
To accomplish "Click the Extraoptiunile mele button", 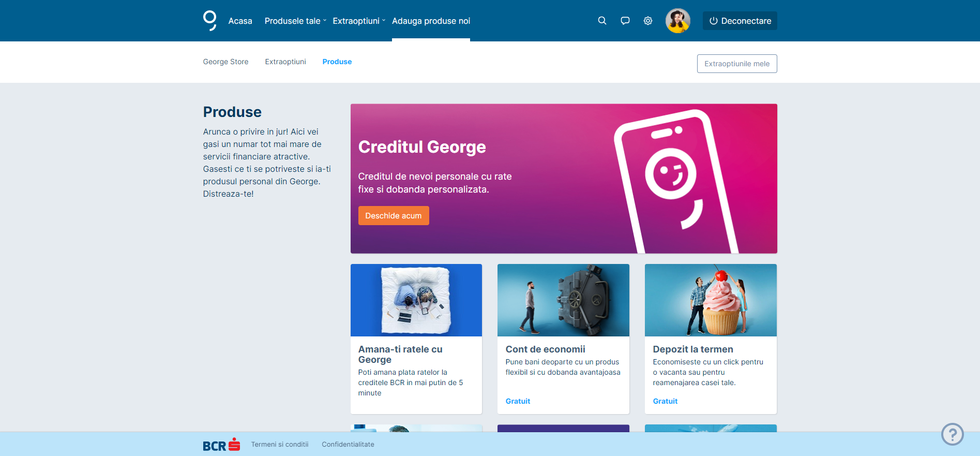I will point(736,64).
